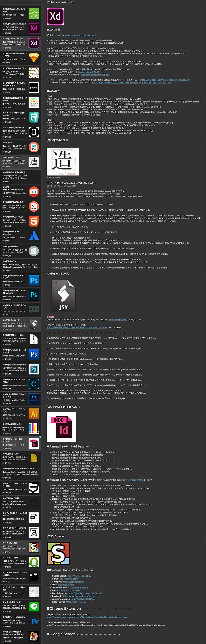The width and height of the screenshot is (206, 644).
Task: Open the railstutorial.jp link
Action: coord(76,602)
